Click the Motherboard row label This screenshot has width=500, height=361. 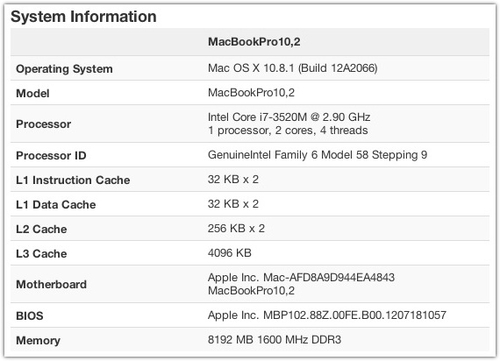pyautogui.click(x=51, y=284)
